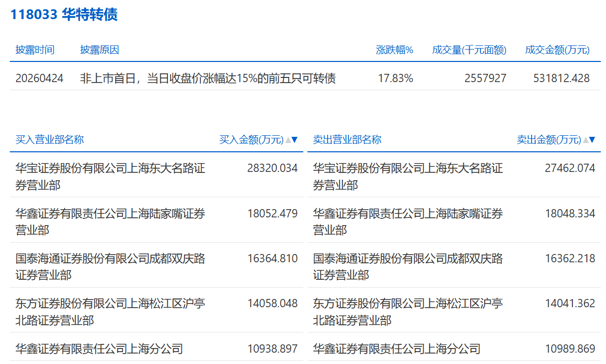Click the 成交金额(万元) column header
Screen dimensions: 606x364
pyautogui.click(x=557, y=50)
